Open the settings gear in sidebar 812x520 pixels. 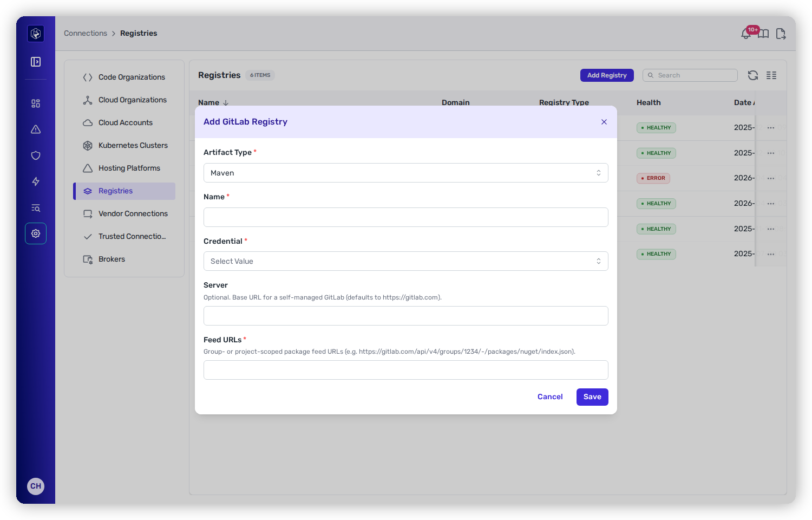coord(36,233)
